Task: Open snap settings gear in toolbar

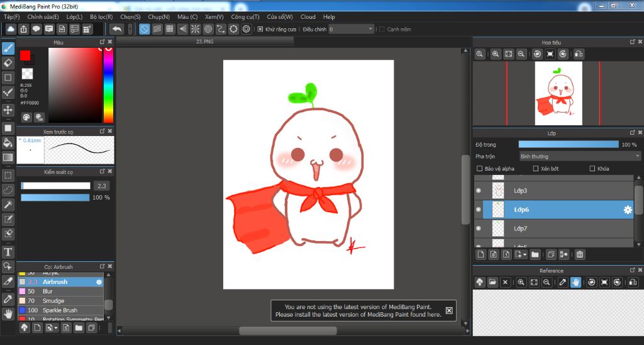Action: (x=247, y=29)
